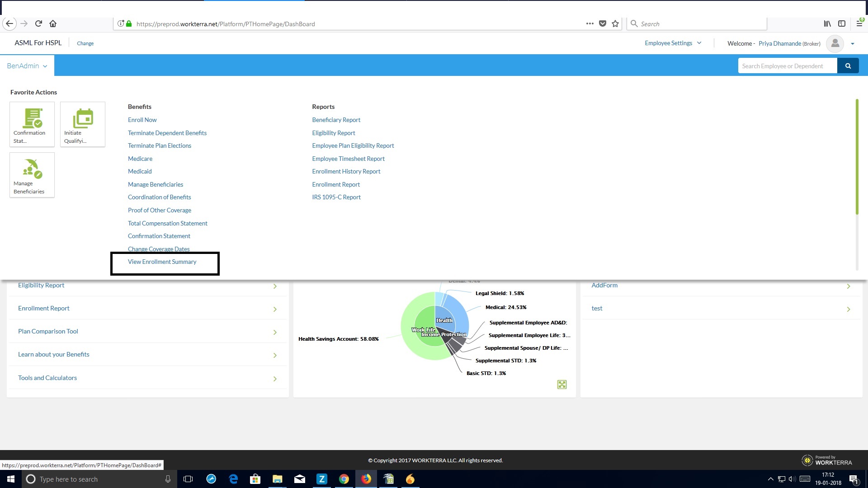
Task: Open the Confirmation Statement favorite action tile
Action: 32,124
